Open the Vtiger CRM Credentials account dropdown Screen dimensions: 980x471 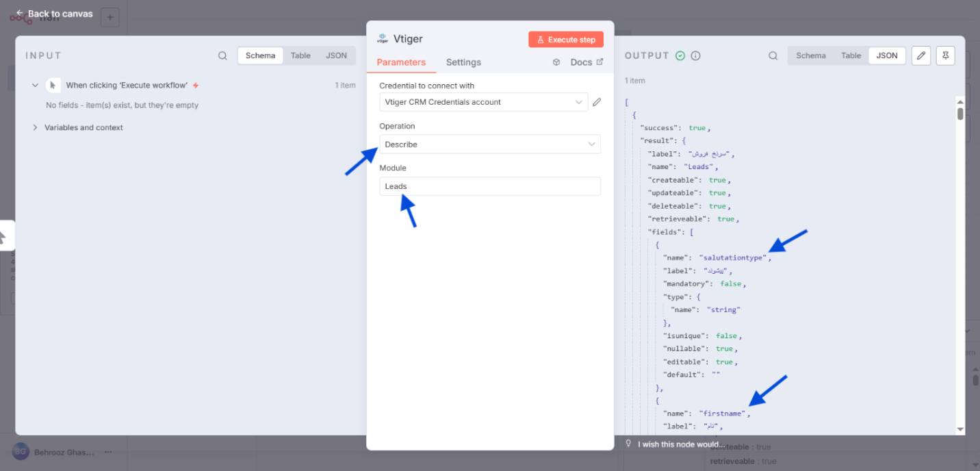[482, 102]
